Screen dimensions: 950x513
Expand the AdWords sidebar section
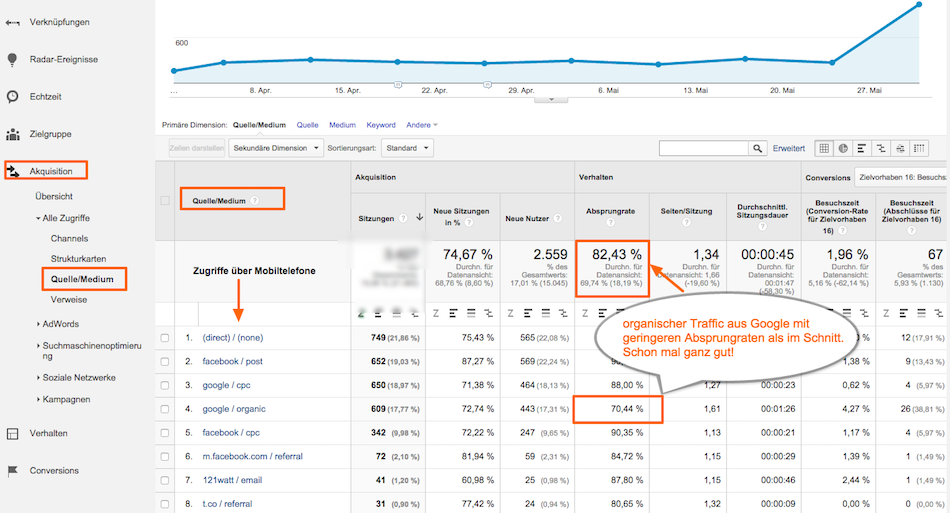60,324
